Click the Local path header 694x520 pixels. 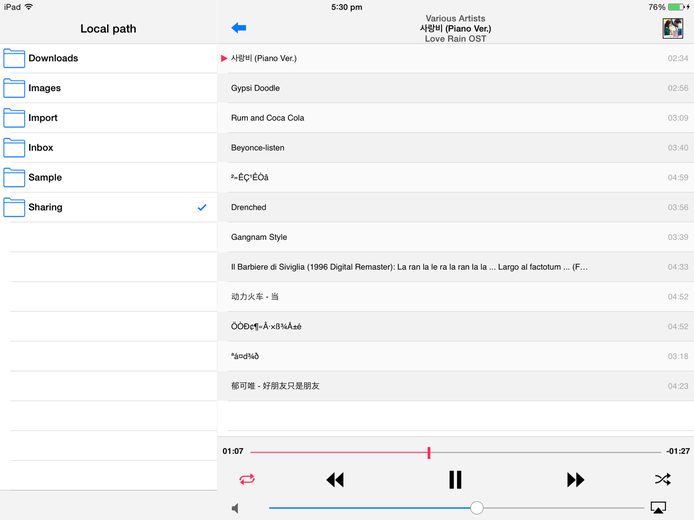108,29
